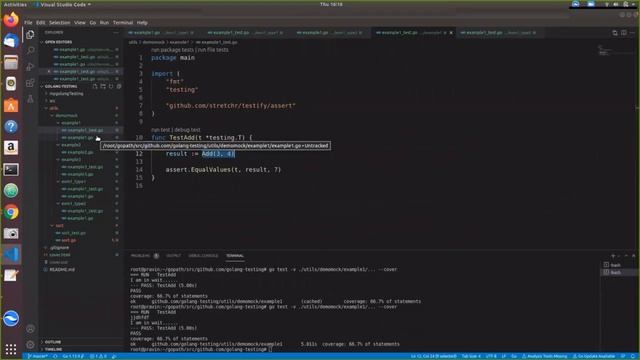
Task: Click feedback icon in status bar
Action: pyautogui.click(x=623, y=356)
